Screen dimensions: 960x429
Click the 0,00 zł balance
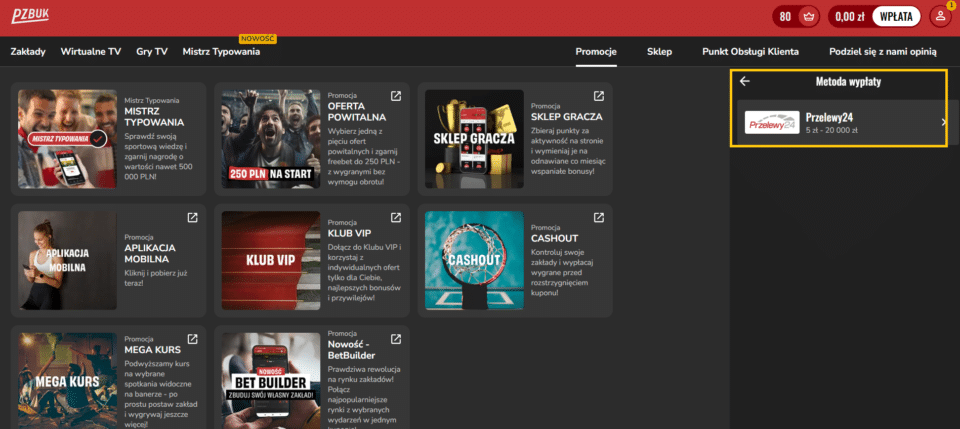pyautogui.click(x=850, y=17)
